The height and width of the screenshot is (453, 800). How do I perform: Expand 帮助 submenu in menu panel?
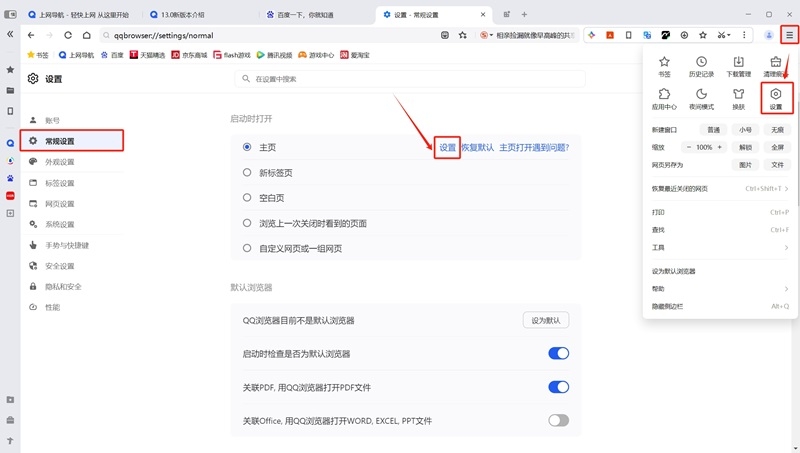[786, 289]
